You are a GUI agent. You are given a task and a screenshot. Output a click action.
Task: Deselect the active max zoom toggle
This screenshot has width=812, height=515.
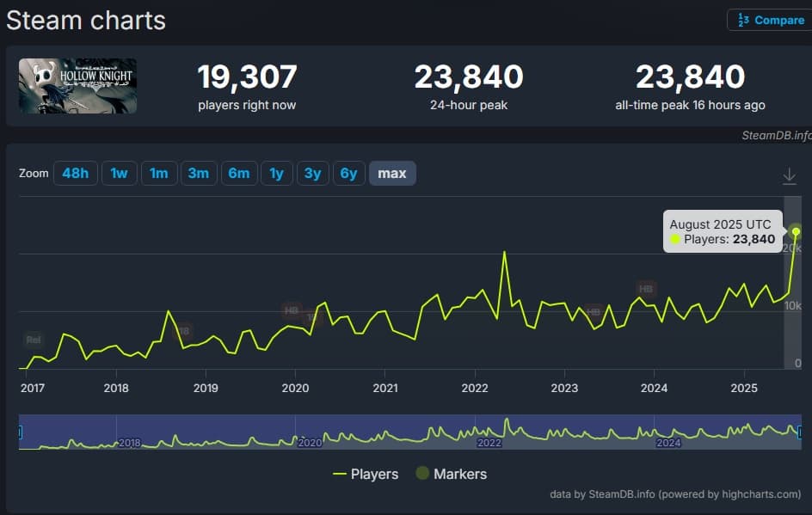[392, 173]
